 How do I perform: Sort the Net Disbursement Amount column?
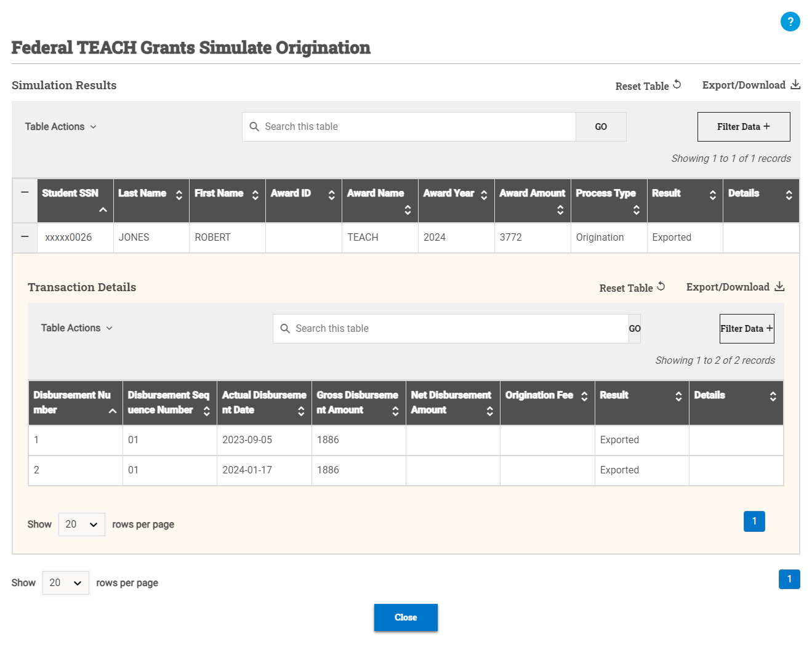click(490, 411)
